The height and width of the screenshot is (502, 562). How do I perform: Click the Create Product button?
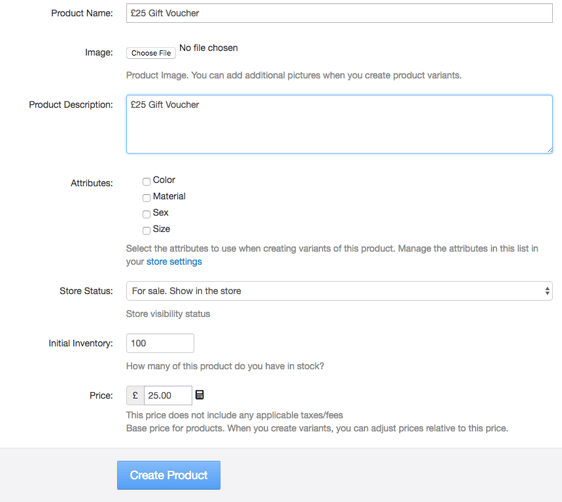(x=168, y=475)
